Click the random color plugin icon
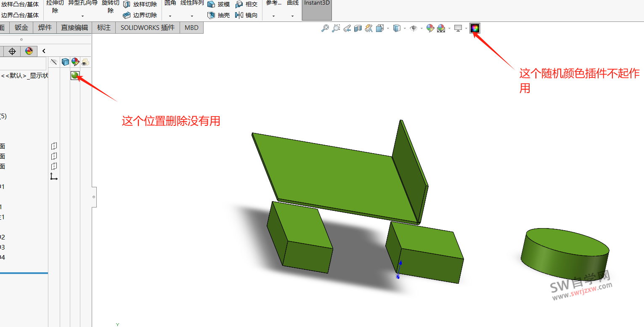Viewport: 644px width, 327px height. pos(475,28)
